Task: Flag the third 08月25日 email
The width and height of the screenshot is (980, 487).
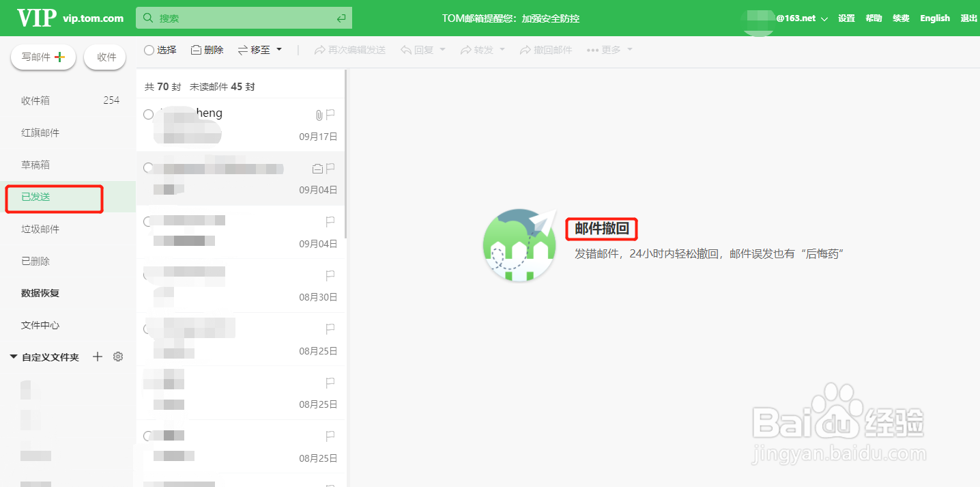Action: point(330,436)
